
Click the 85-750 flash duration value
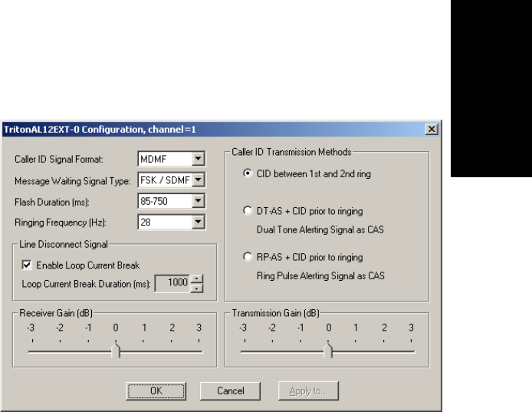(165, 201)
